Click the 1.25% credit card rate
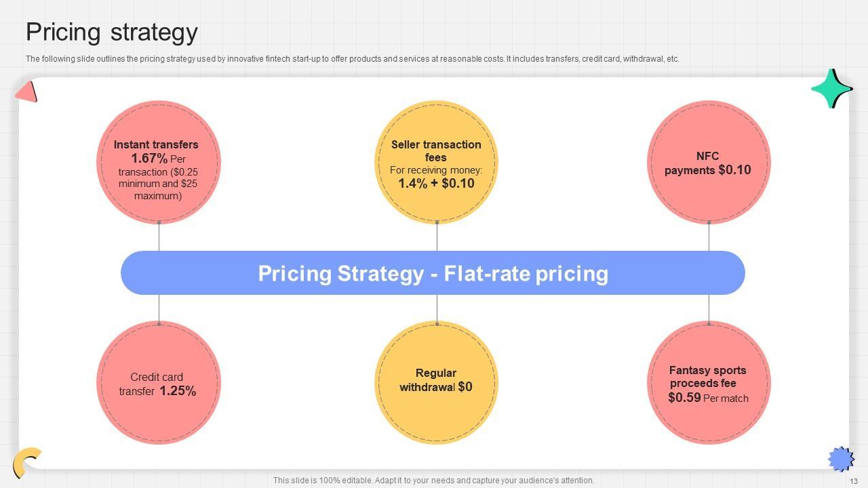Viewport: 868px width, 488px height. coord(178,391)
